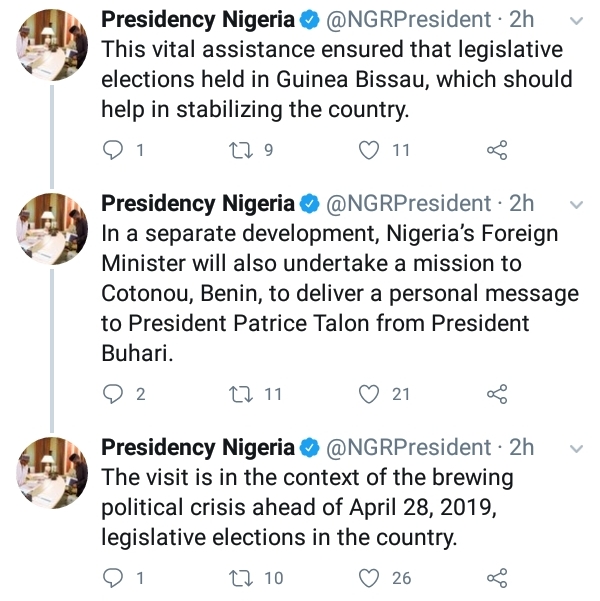
Task: Reply to the April 28 elections tweet
Action: [x=113, y=578]
